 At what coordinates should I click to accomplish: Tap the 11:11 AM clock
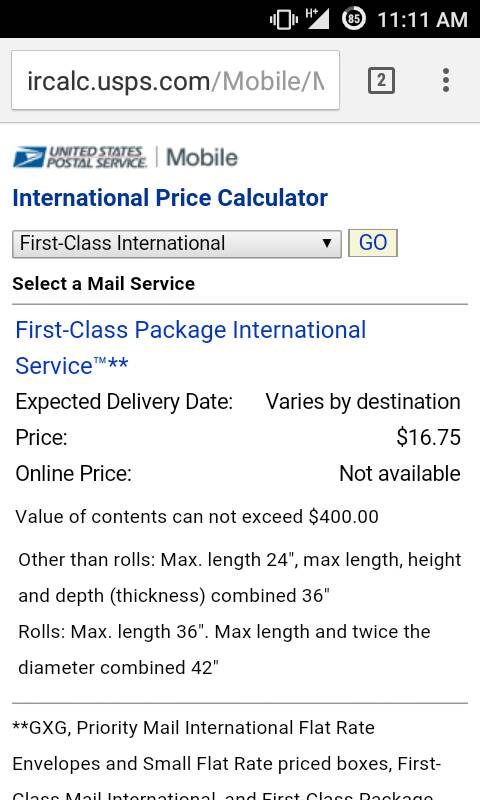(422, 20)
